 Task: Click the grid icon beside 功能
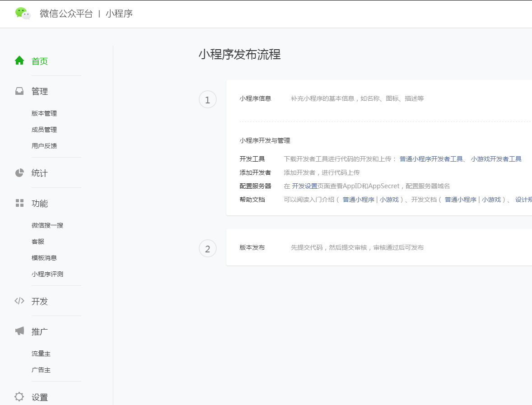tap(19, 203)
